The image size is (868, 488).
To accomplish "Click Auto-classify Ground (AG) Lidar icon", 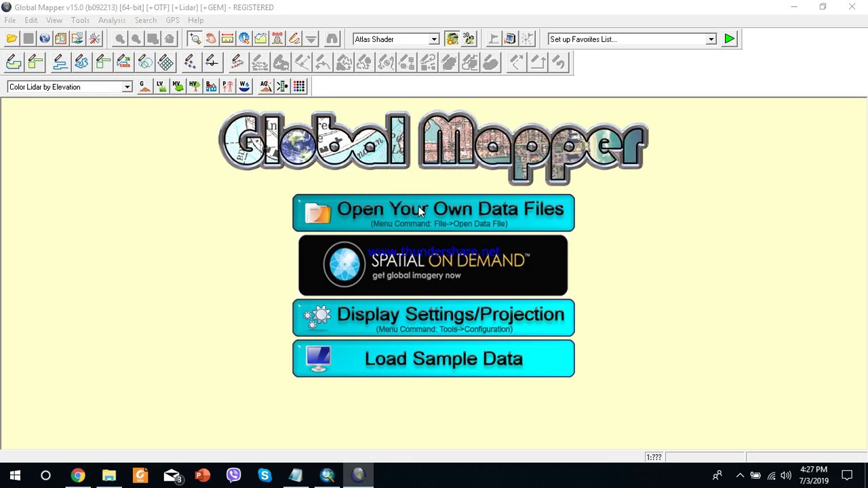I will 265,86.
